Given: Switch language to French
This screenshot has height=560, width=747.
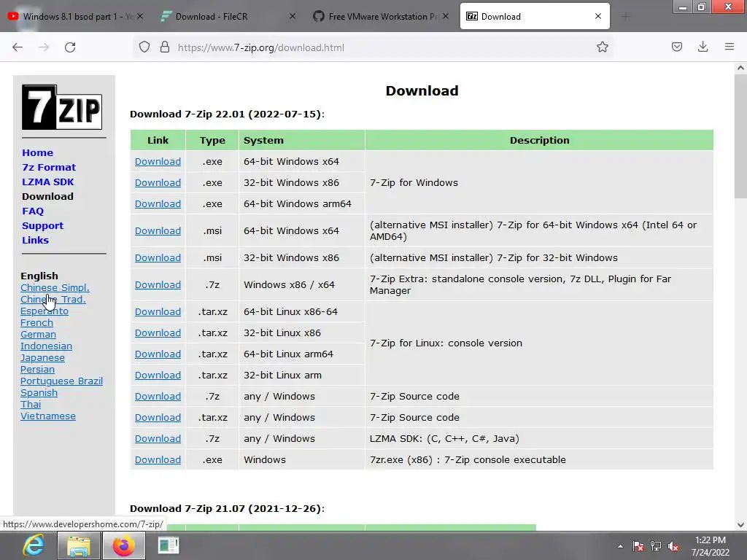Looking at the screenshot, I should pos(36,323).
